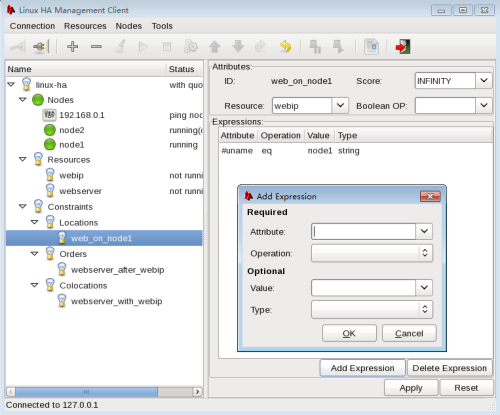The height and width of the screenshot is (415, 500).
Task: Open the Resources menu
Action: point(85,26)
